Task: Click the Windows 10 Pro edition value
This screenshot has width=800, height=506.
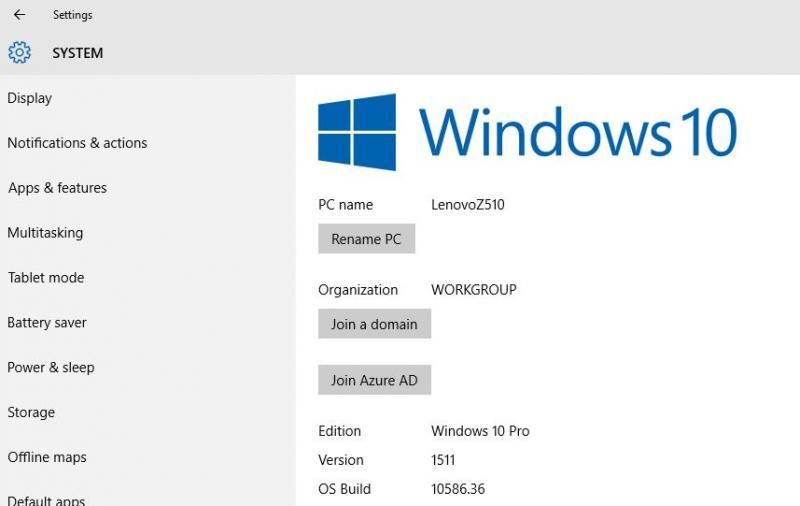Action: tap(480, 431)
